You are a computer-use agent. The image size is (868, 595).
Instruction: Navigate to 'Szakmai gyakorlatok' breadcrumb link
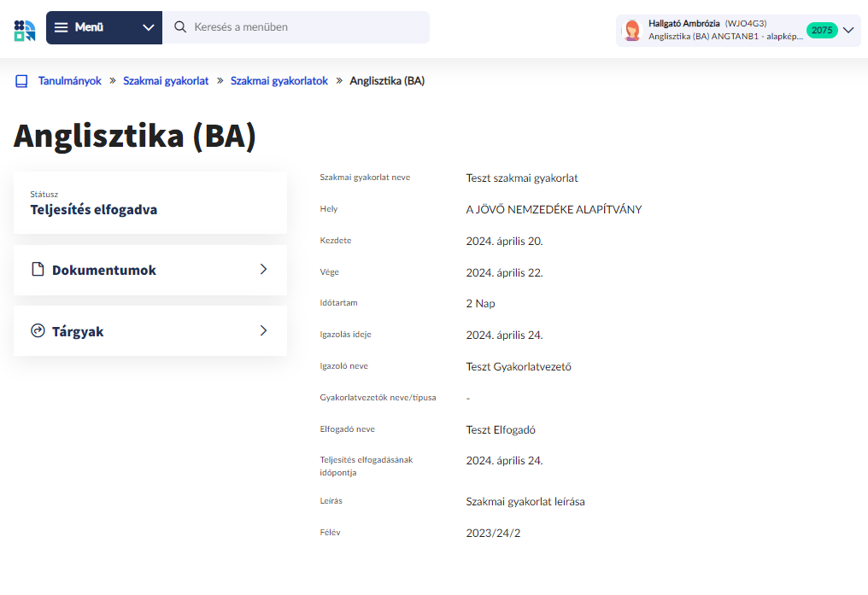tap(279, 81)
